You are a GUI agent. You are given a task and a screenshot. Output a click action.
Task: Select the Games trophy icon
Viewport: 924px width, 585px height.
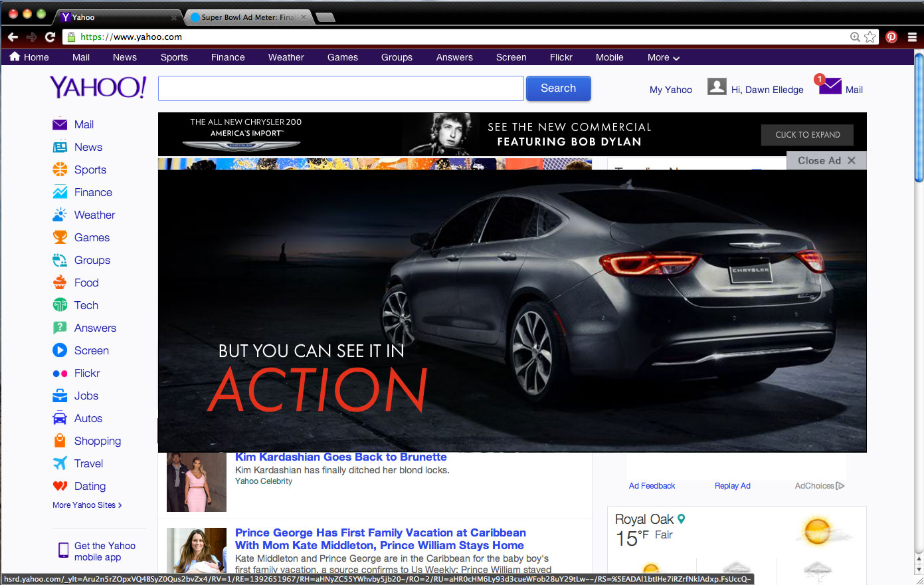tap(60, 237)
